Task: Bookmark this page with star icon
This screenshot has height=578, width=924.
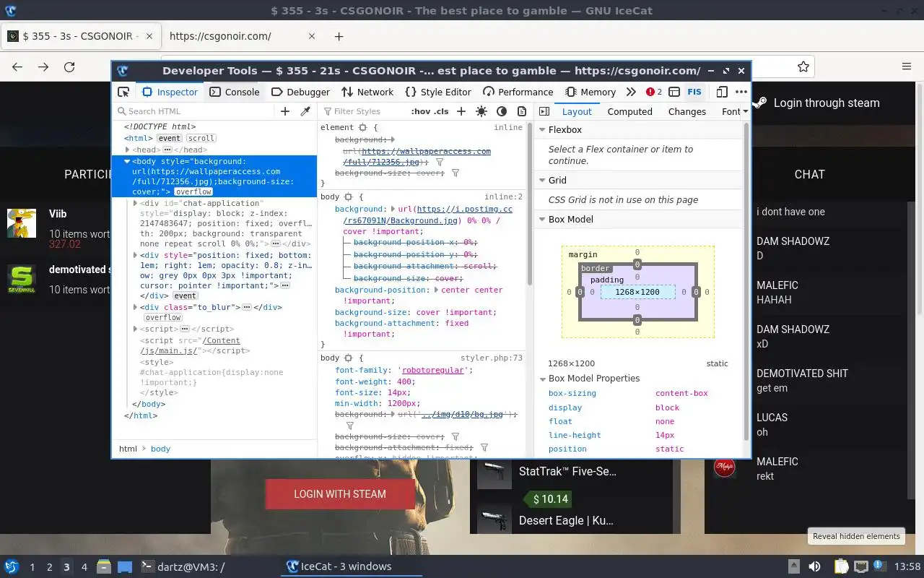Action: coord(803,66)
